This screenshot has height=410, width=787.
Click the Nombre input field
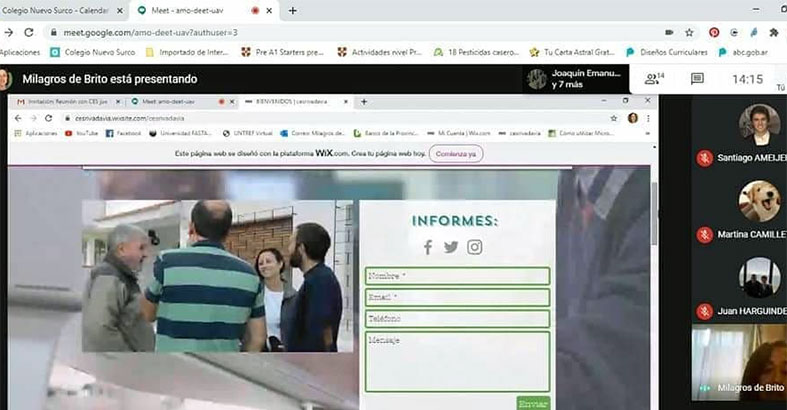point(457,276)
